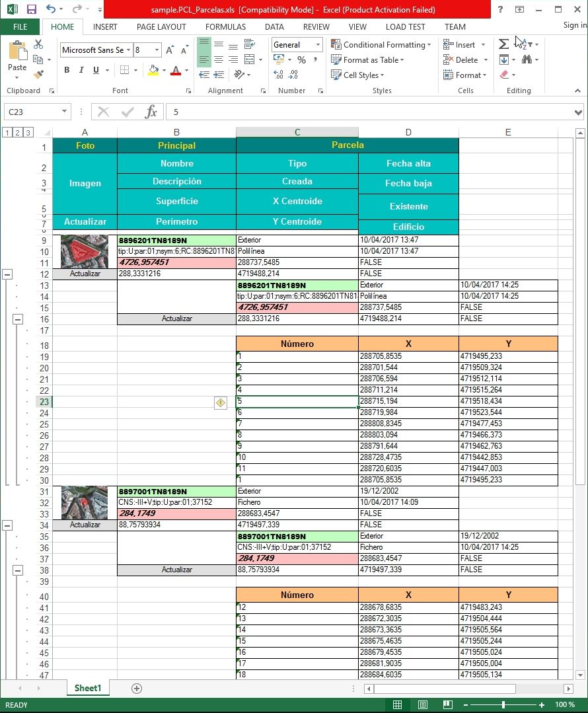Click the Orientation text-angle icon

coord(239,75)
